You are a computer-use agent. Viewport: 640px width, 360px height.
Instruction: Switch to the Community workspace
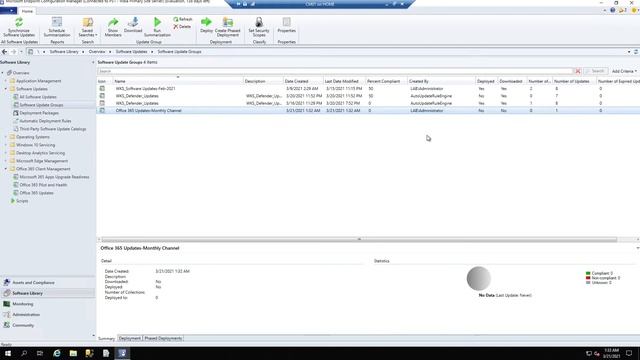click(47, 325)
